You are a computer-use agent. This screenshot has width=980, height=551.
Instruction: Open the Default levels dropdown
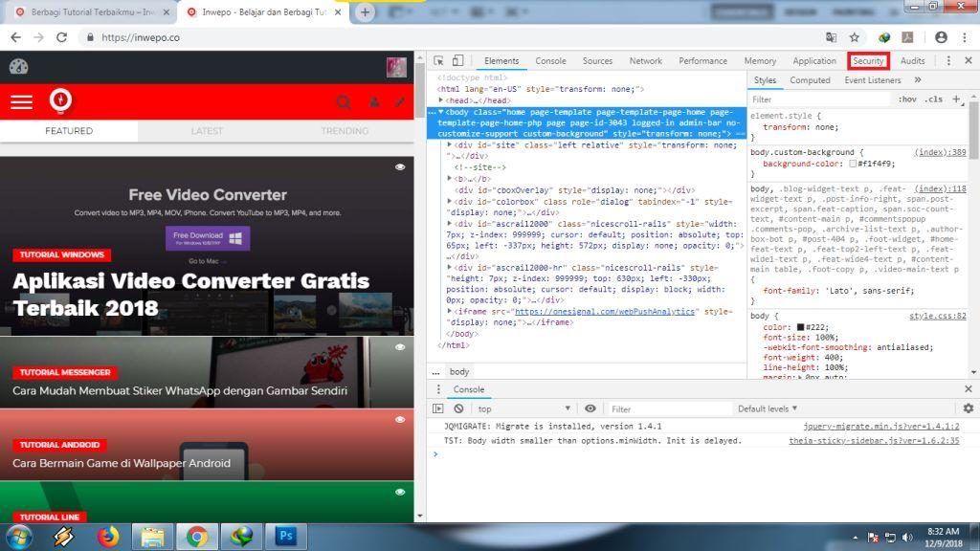(x=767, y=408)
